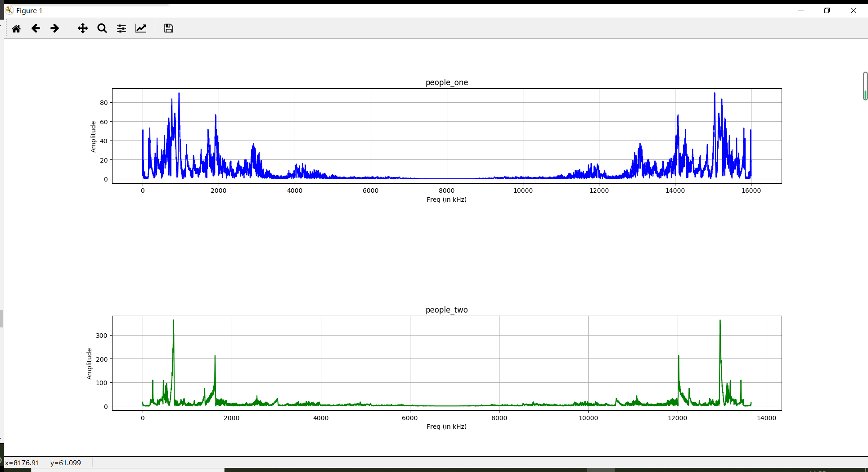The width and height of the screenshot is (868, 472).
Task: Click the Figure 1 window title text
Action: 29,10
